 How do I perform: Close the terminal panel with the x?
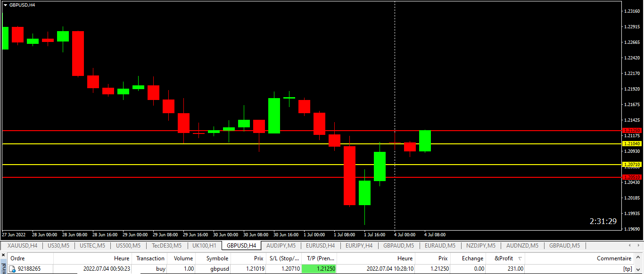(3, 255)
